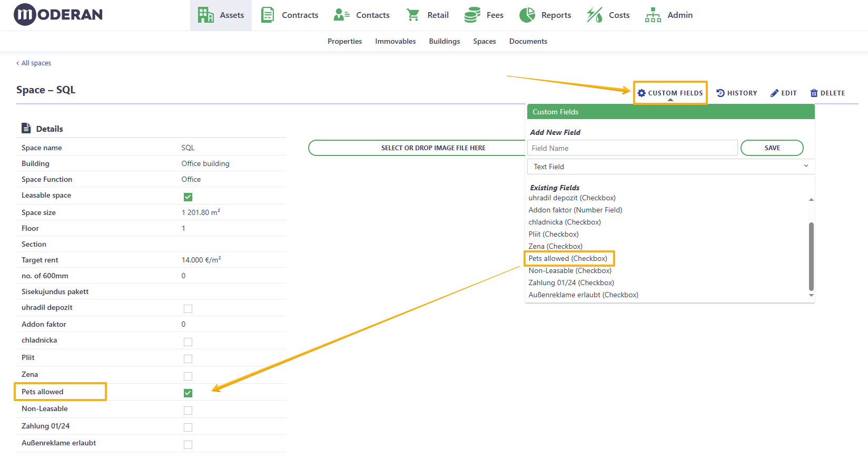Tick the uhradil depozit checkbox
The height and width of the screenshot is (458, 868).
coord(188,309)
